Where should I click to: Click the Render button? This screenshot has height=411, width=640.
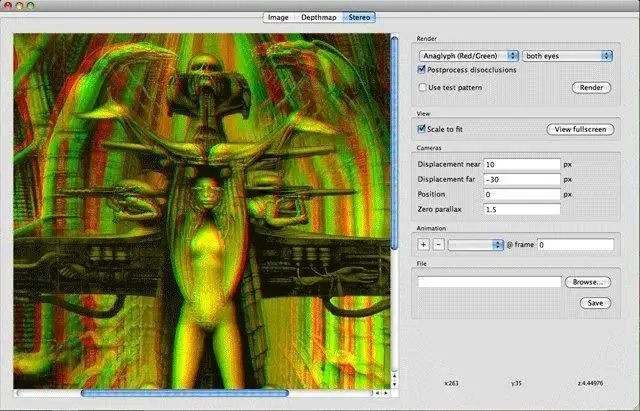tap(591, 88)
